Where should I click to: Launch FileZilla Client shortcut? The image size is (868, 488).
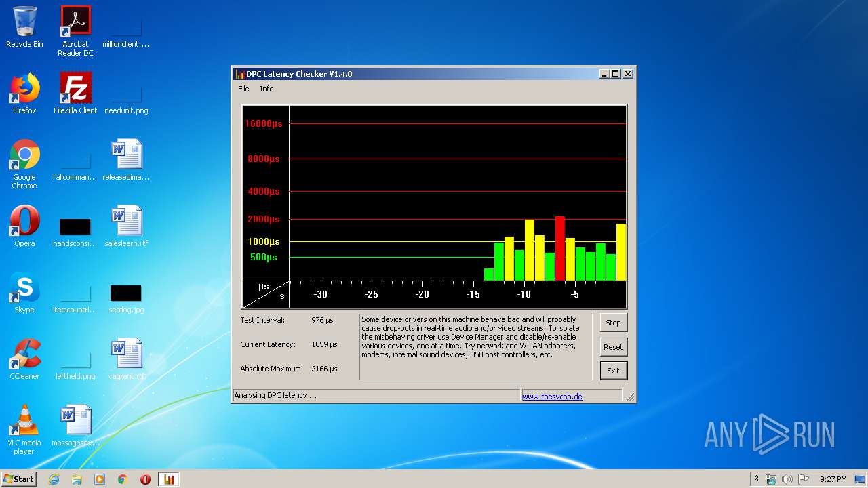click(75, 94)
